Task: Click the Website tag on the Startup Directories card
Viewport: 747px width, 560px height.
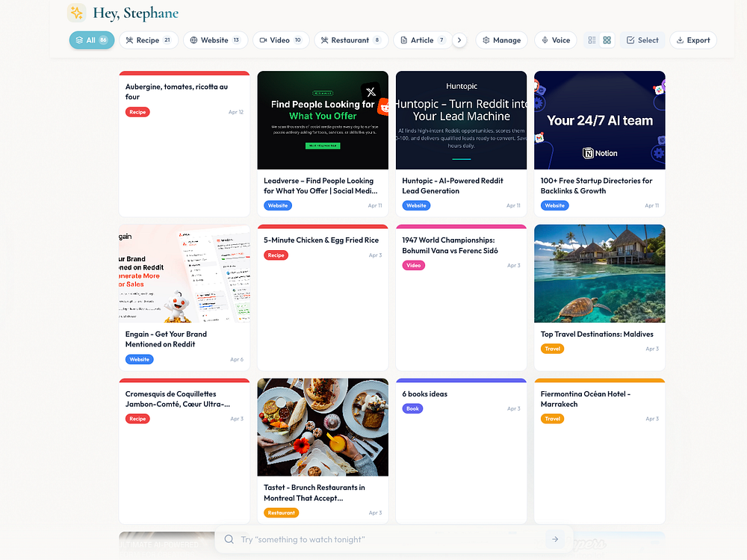Action: [x=554, y=206]
